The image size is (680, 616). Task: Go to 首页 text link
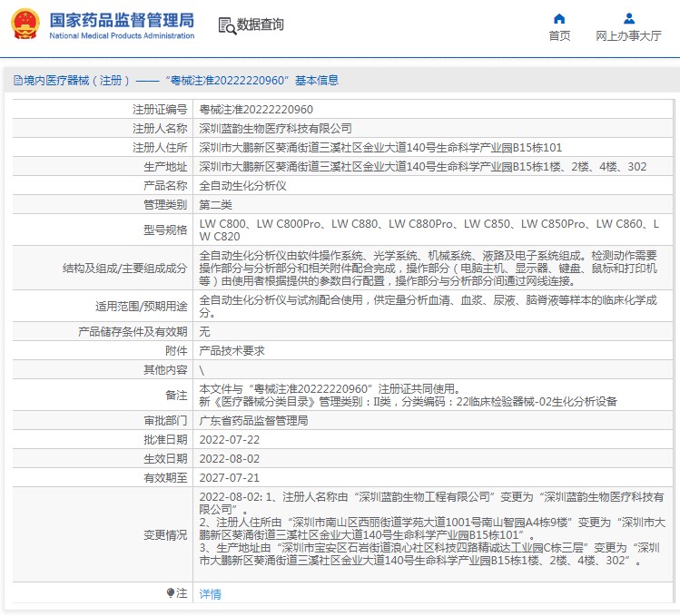click(x=559, y=36)
